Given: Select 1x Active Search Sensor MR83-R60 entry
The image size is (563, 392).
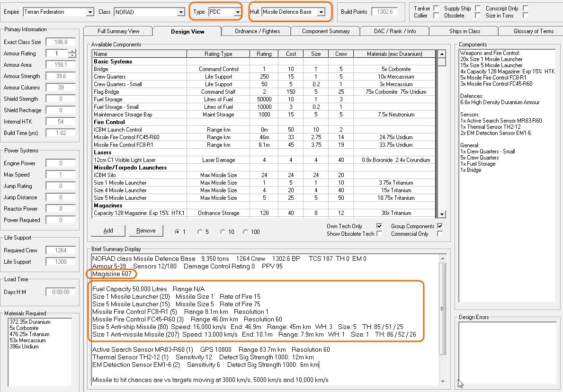Looking at the screenshot, I should coord(501,121).
